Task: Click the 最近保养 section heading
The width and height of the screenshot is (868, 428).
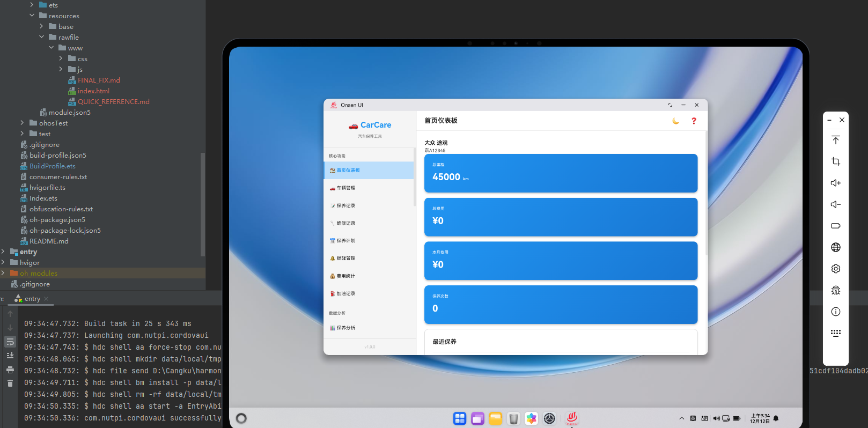Action: (x=445, y=342)
